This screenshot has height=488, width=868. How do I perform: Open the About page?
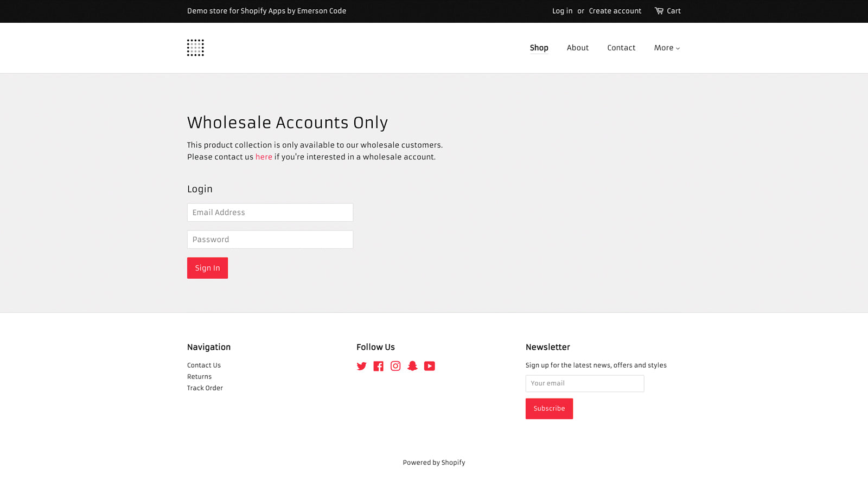(577, 48)
